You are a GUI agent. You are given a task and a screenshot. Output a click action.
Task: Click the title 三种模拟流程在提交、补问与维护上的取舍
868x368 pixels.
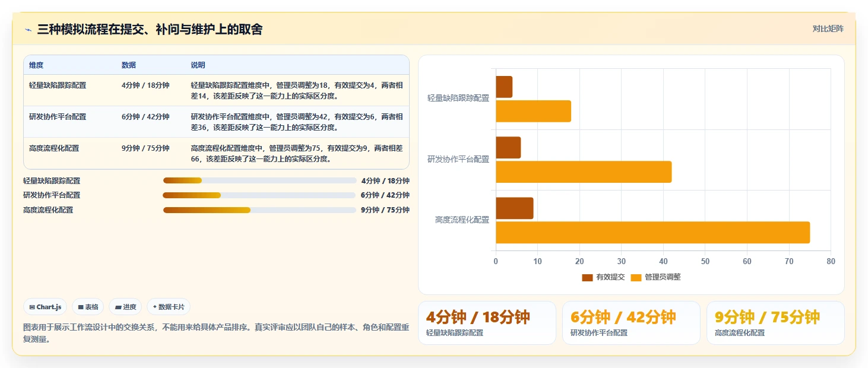click(x=150, y=30)
